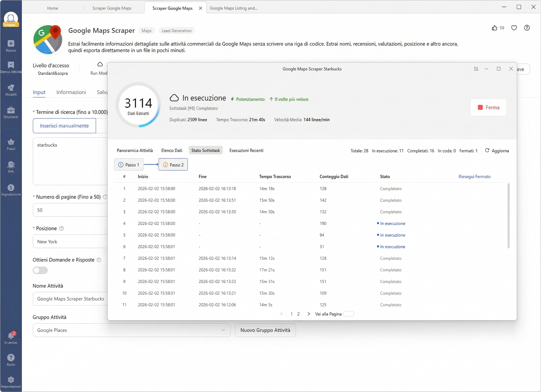This screenshot has height=392, width=541.
Task: Open Elenco Attività in the sidebar
Action: pyautogui.click(x=11, y=67)
